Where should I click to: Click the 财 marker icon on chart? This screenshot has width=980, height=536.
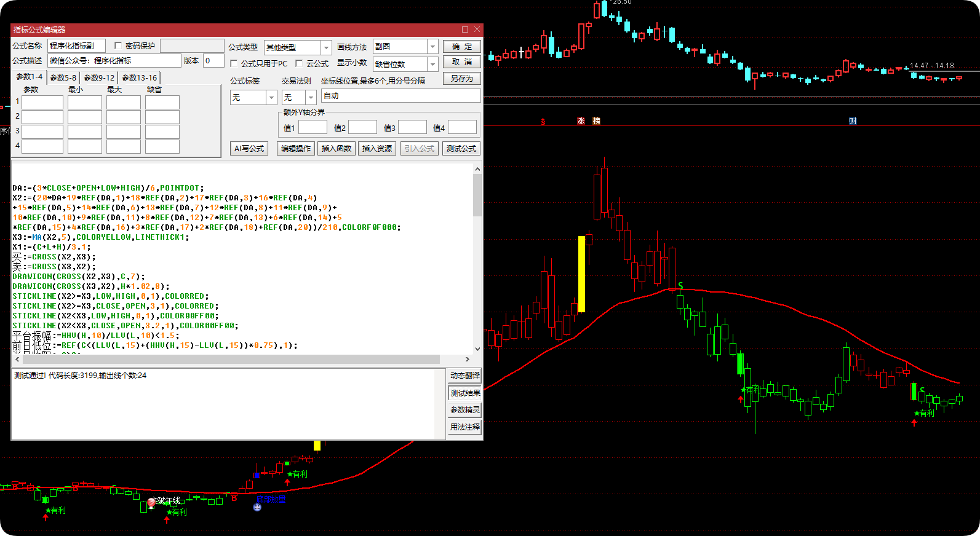tap(853, 121)
